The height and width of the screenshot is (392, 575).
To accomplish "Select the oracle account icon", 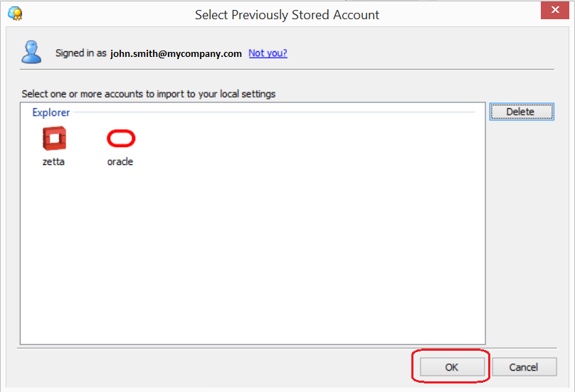I will 120,138.
